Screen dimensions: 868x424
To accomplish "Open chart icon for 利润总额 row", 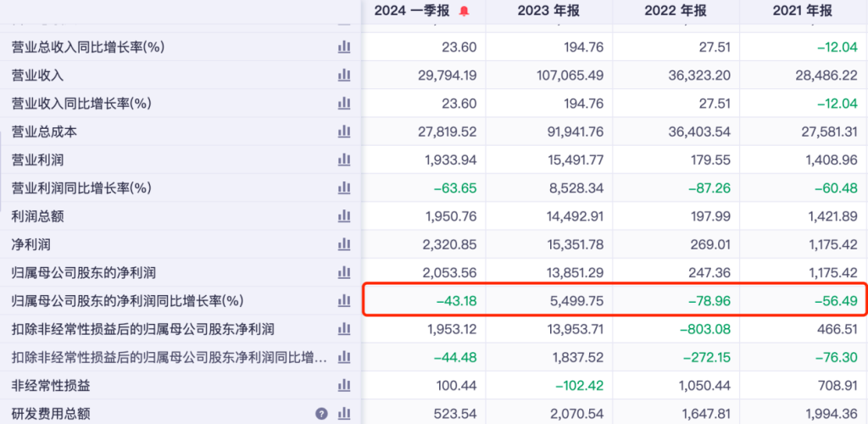I will coord(344,216).
